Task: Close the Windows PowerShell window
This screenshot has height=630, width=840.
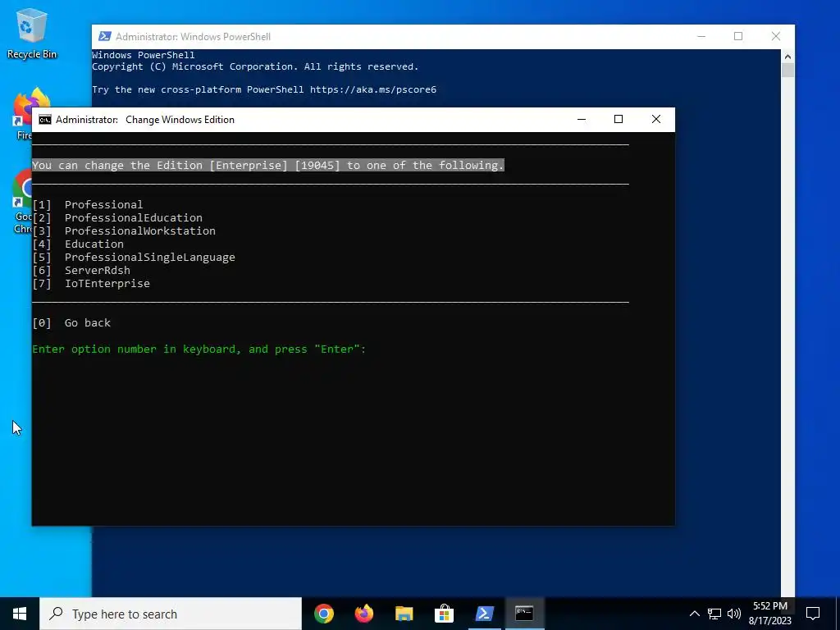Action: 776,36
